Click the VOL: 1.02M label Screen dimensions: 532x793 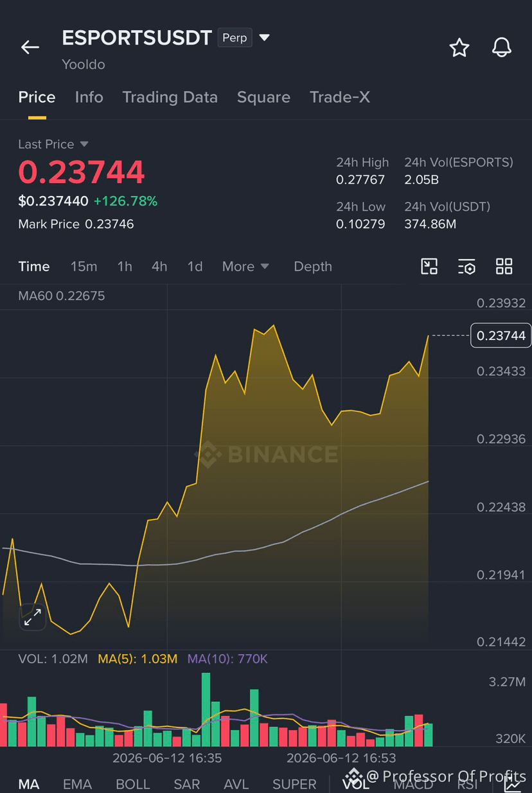[x=53, y=659]
